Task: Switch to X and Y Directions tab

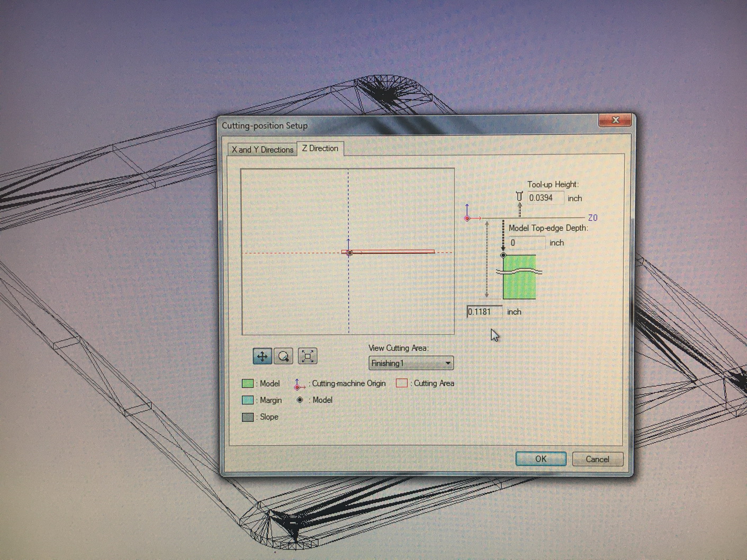Action: click(x=262, y=150)
